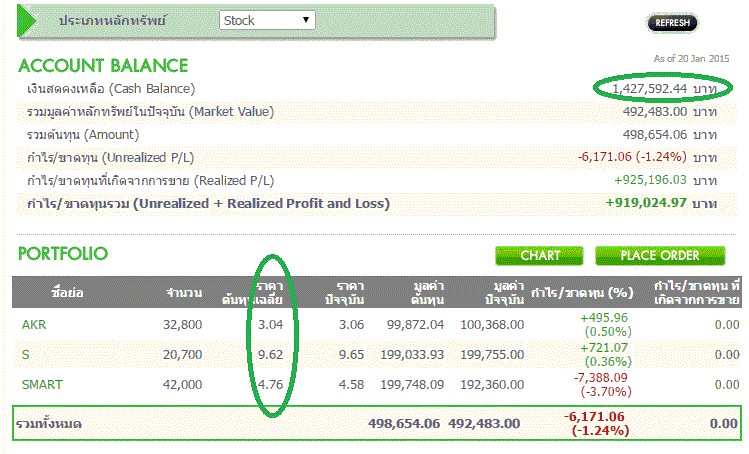749x454 pixels.
Task: Click the ACCOUNT BALANCE heading
Action: (x=103, y=66)
